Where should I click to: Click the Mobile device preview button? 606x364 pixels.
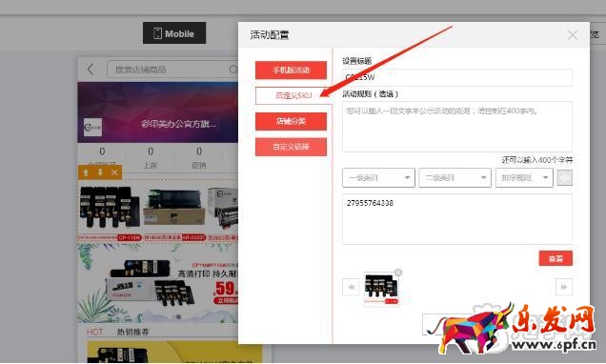174,33
